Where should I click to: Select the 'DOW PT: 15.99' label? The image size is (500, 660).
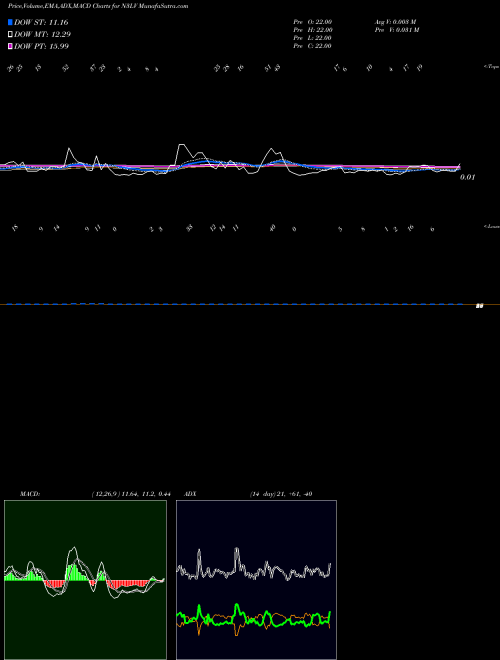(41, 46)
